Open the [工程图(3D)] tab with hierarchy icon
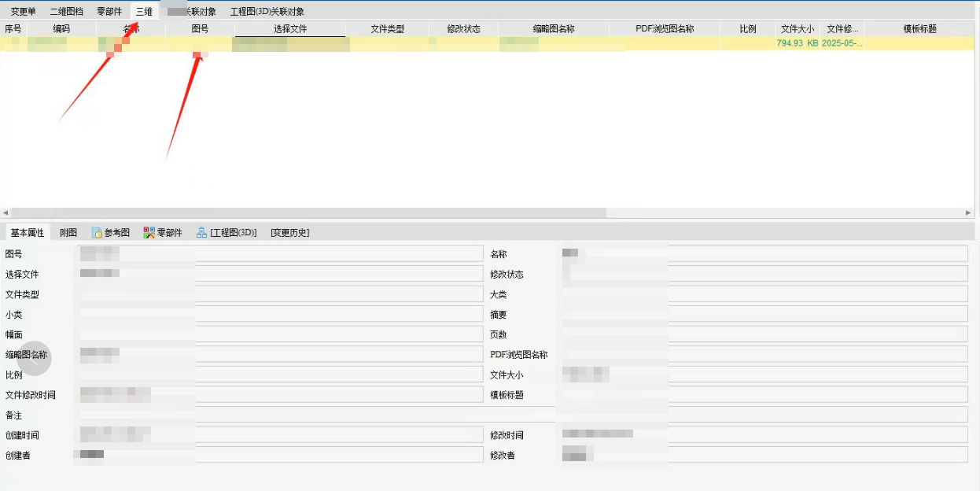 pos(227,233)
